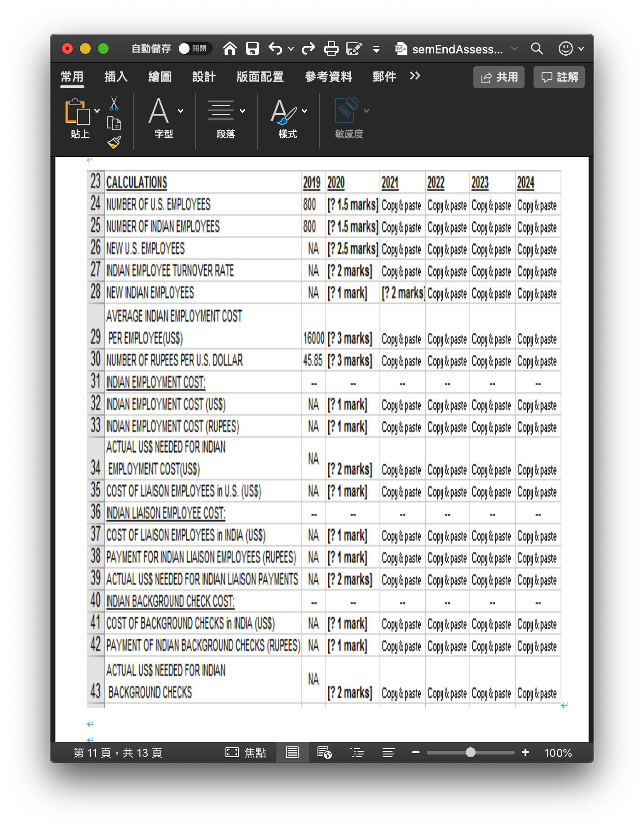Click the 45.85 rupees value cell
The width and height of the screenshot is (644, 829).
click(x=313, y=360)
